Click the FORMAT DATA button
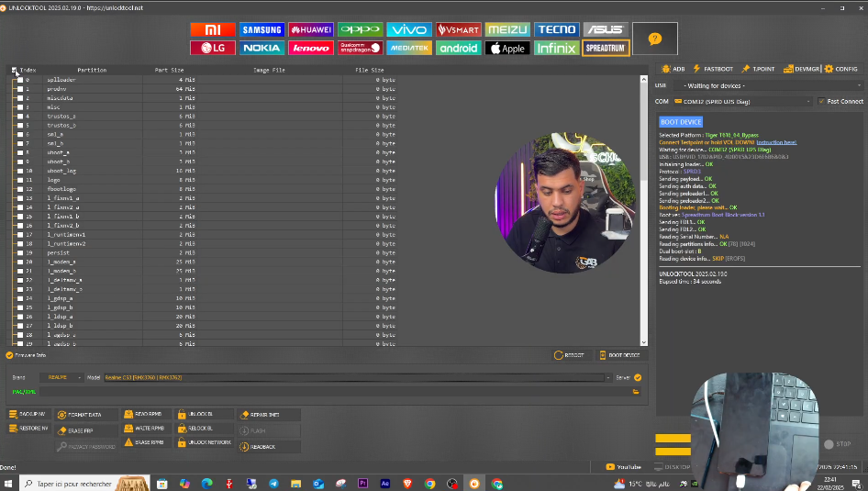This screenshot has width=868, height=491. point(86,415)
